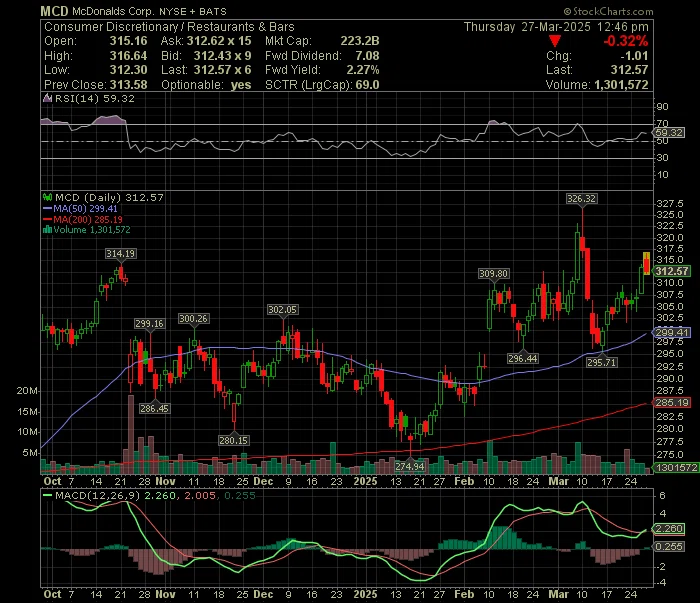Click the McDonalds Corp. company name

click(x=113, y=12)
